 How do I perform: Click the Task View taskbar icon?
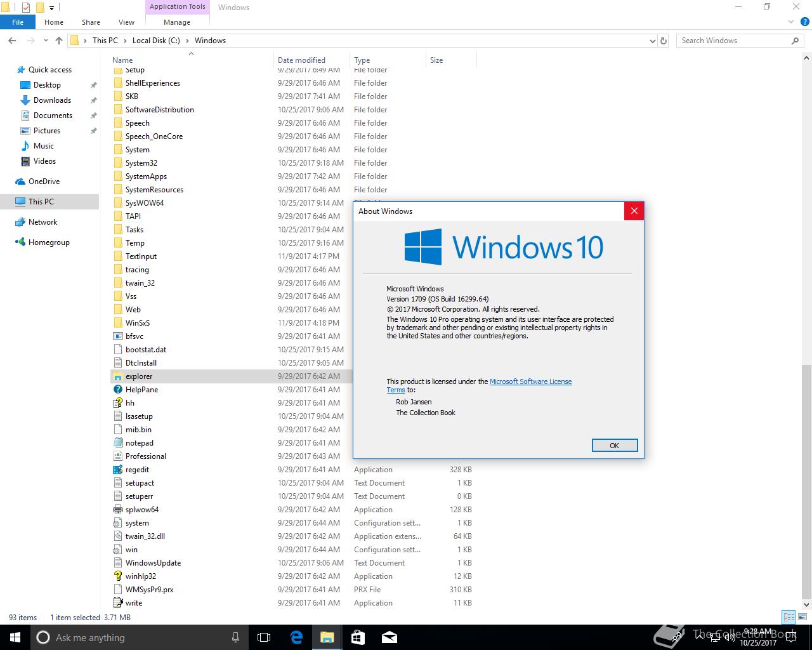pyautogui.click(x=264, y=637)
